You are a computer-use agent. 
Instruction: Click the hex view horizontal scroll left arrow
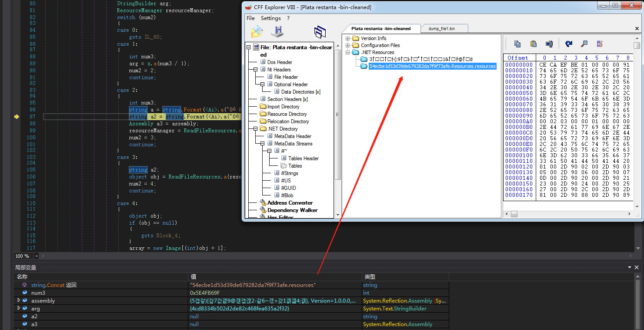[x=507, y=214]
